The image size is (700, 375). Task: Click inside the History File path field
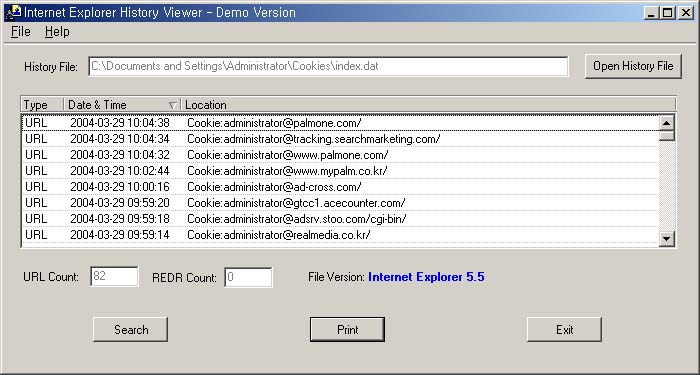(328, 67)
